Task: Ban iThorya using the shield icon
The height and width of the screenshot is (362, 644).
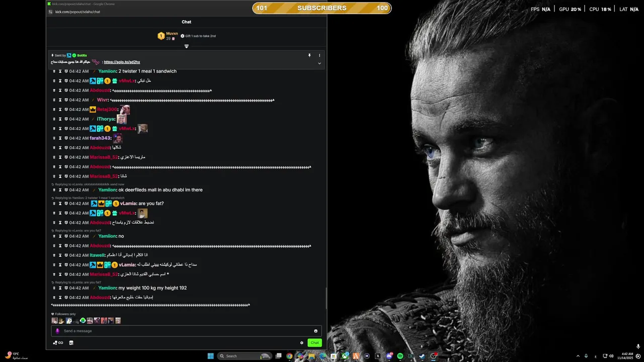Action: point(66,119)
